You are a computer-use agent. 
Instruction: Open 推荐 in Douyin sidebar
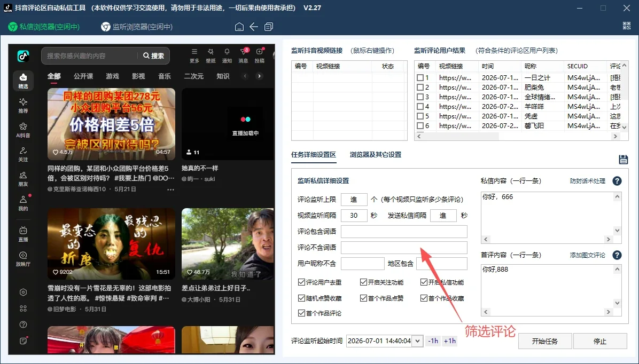click(x=23, y=106)
